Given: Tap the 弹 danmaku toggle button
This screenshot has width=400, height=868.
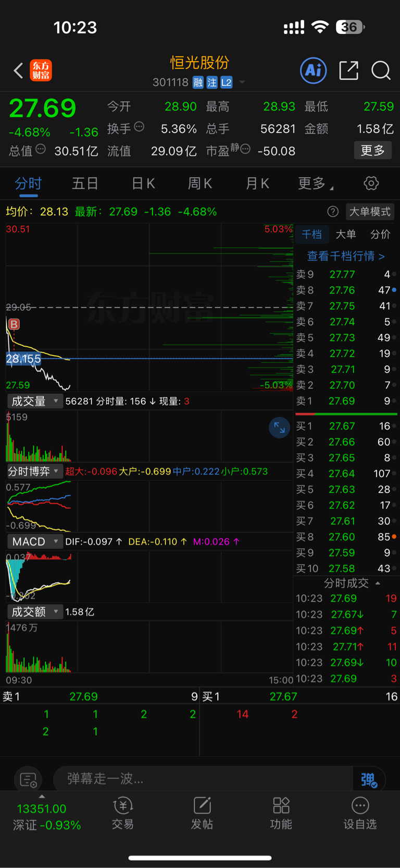Looking at the screenshot, I should tap(369, 779).
